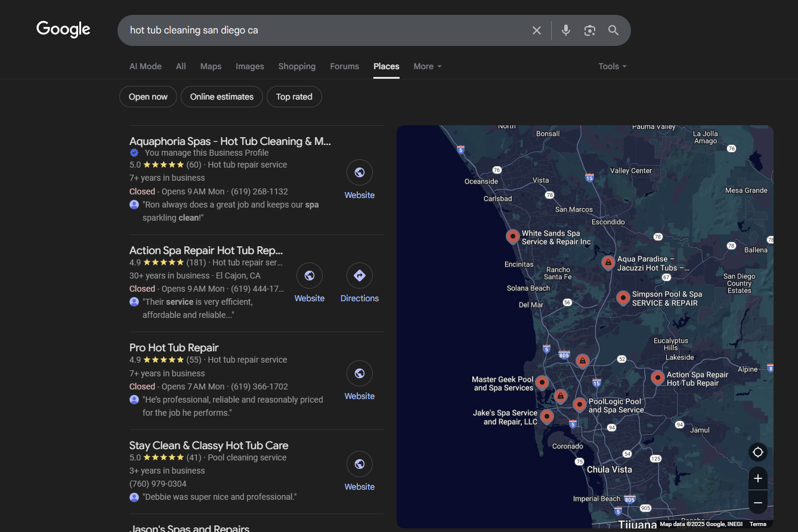798x532 pixels.
Task: Open map Terms link
Action: (757, 524)
